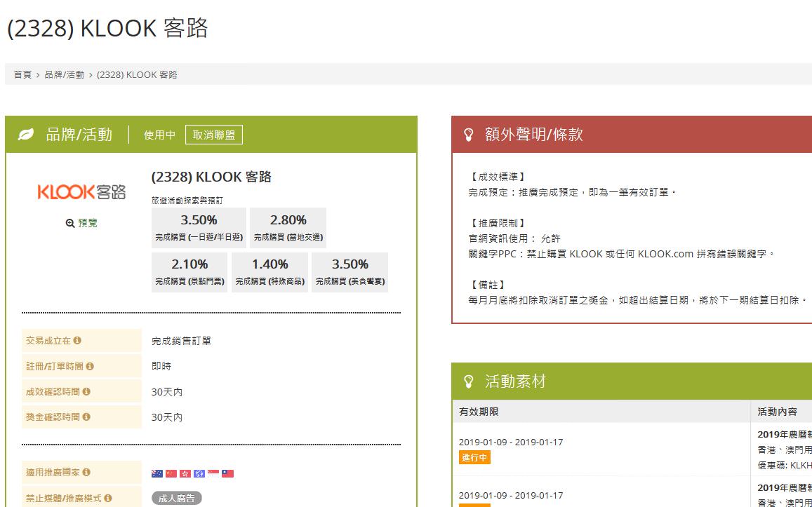Click the 3.50% 一日遊/半日遊 commission tile

199,228
